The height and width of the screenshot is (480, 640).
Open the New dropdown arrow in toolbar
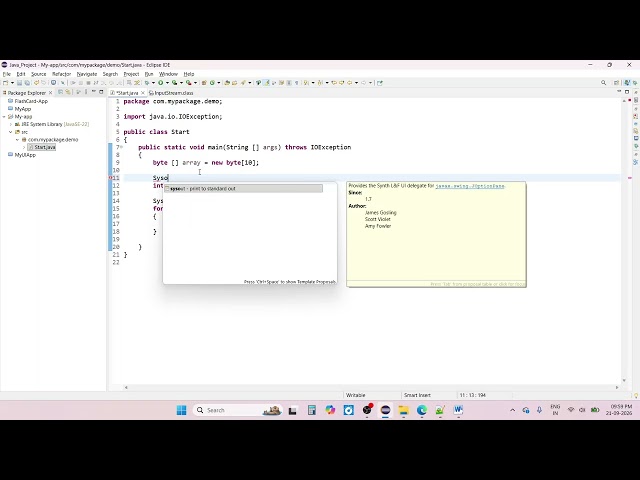(12, 83)
